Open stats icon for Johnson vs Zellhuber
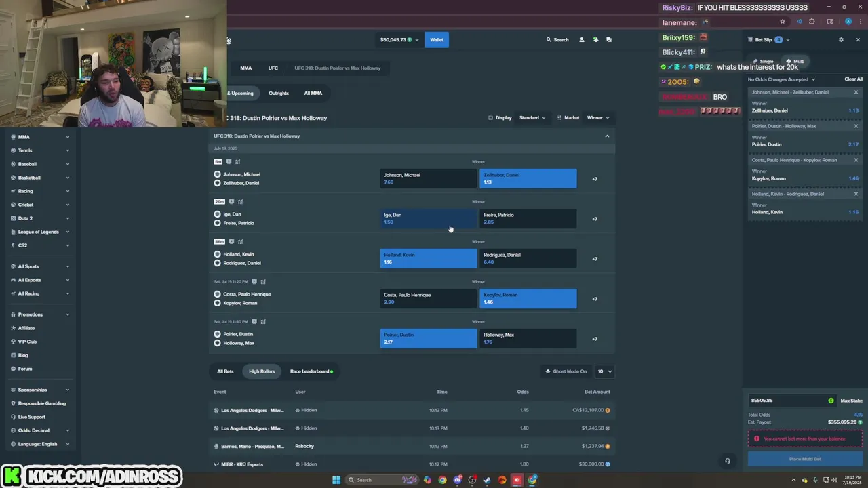This screenshot has height=488, width=868. 237,162
